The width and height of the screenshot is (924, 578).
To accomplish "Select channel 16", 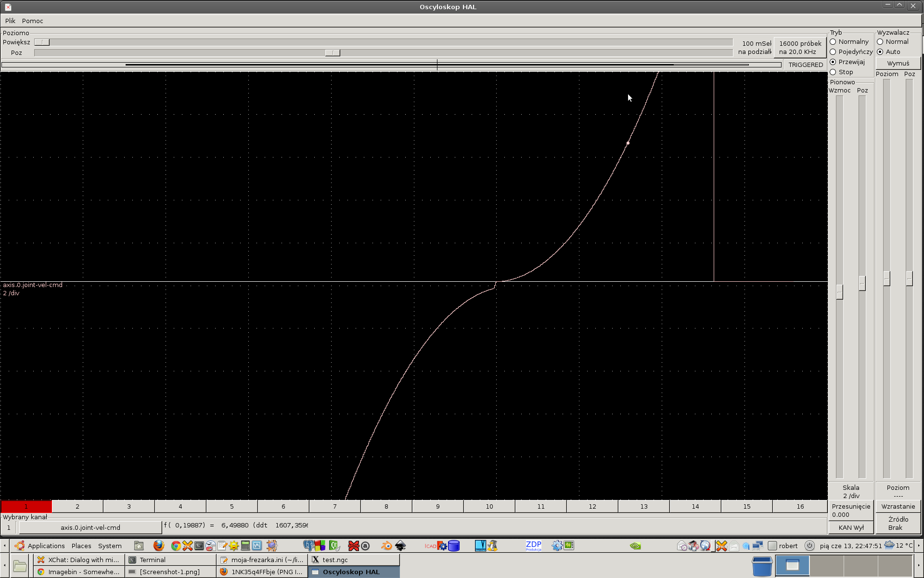I will pos(800,506).
